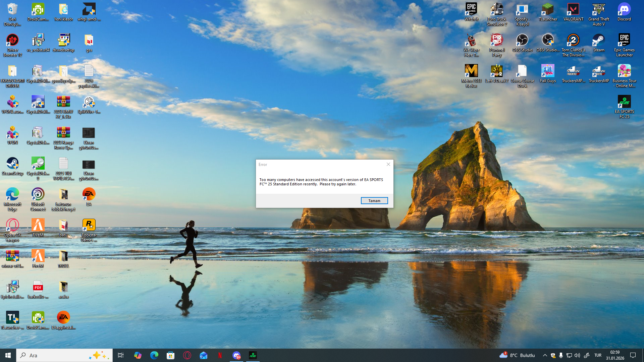The width and height of the screenshot is (644, 362).
Task: Select the gss folder icon
Action: [x=89, y=43]
